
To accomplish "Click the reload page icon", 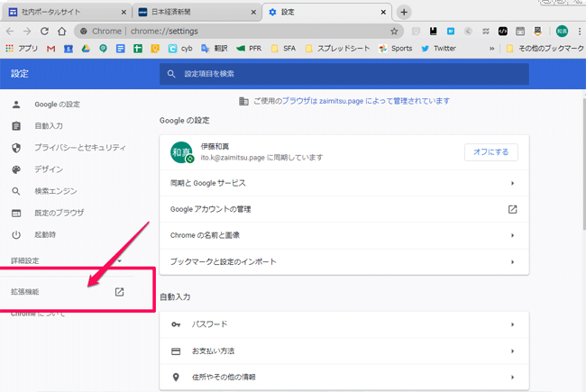I will [44, 31].
